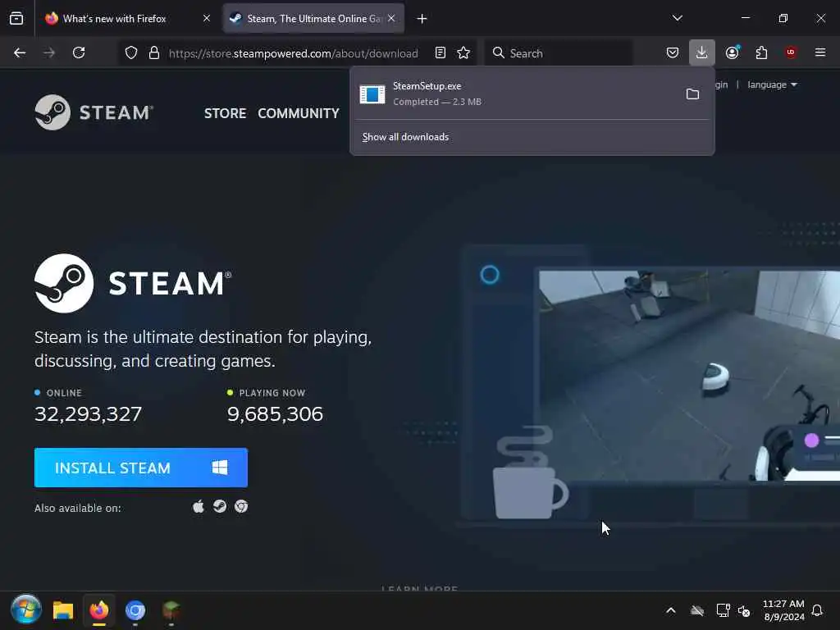Click the muted volume tray icon
The height and width of the screenshot is (630, 840).
(x=744, y=610)
